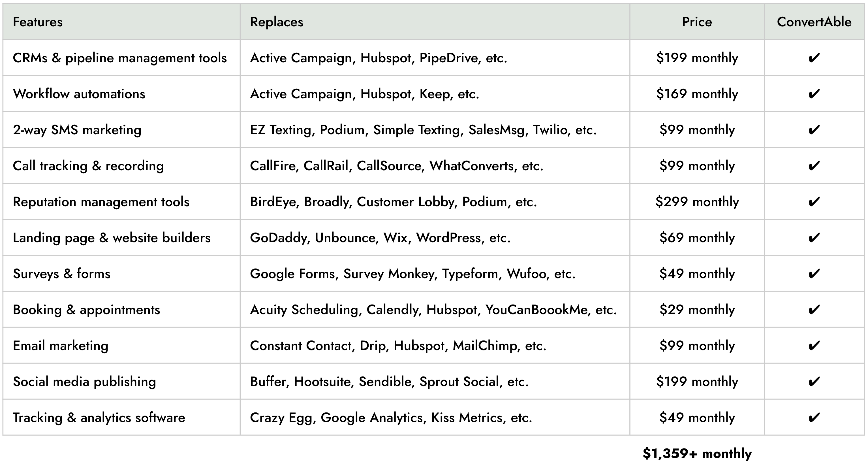Select the checkmark for Landing page builders
868x464 pixels.
click(x=814, y=238)
